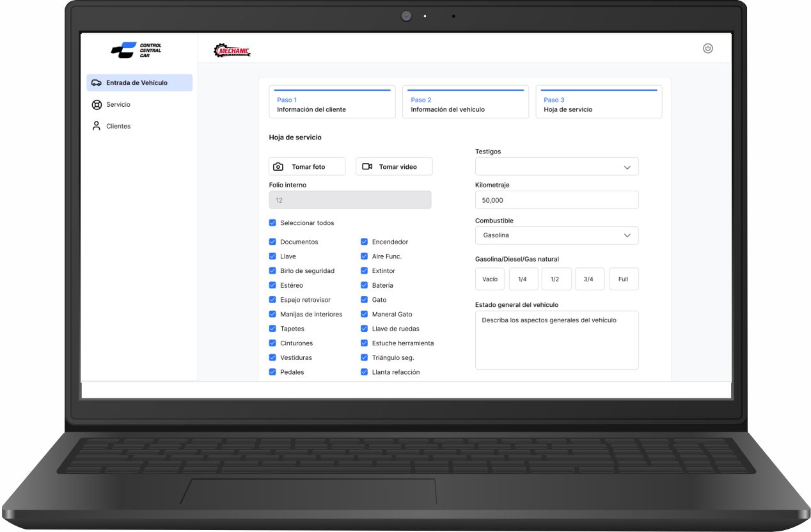
Task: Click the Estado general del vehículo text area
Action: click(556, 340)
